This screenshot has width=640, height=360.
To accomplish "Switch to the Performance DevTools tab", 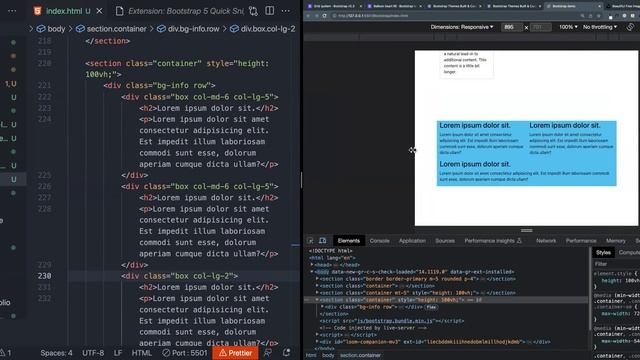I will click(x=581, y=241).
